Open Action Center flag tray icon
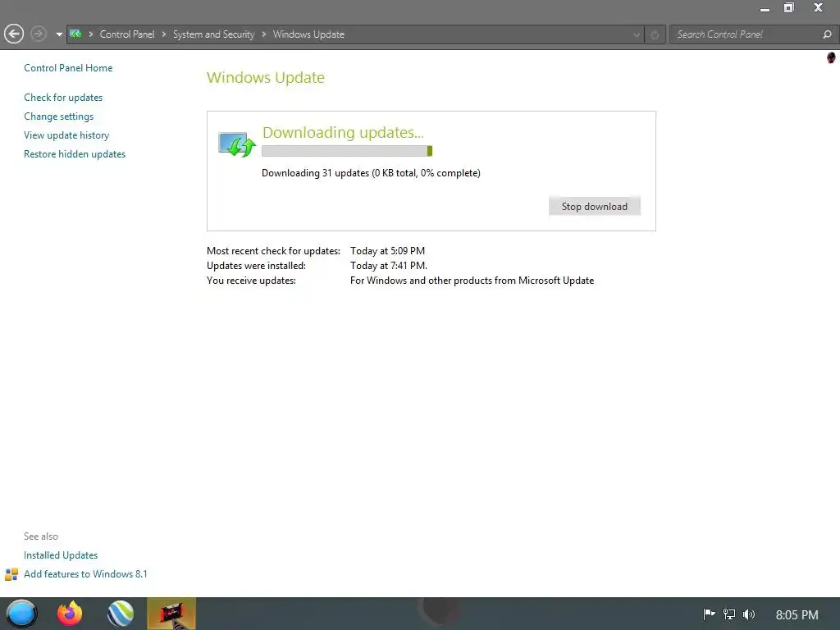 coord(709,614)
